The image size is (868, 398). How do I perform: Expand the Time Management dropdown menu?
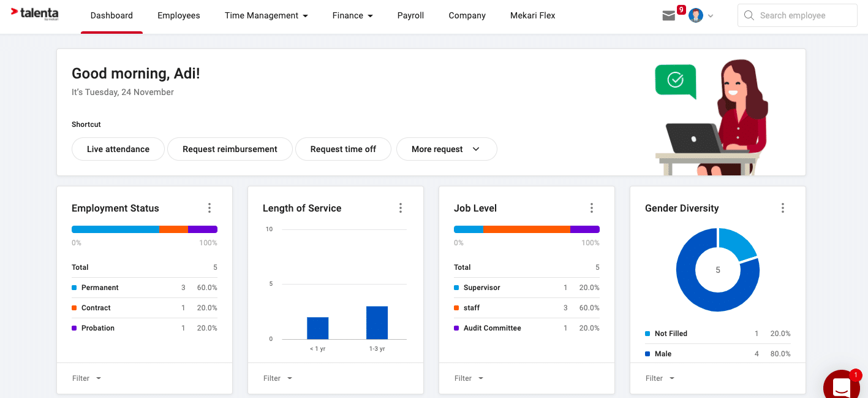(266, 16)
